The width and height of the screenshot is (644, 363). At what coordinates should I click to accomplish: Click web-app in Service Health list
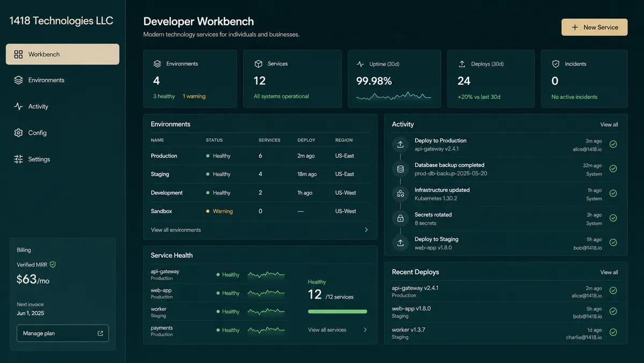pyautogui.click(x=161, y=291)
